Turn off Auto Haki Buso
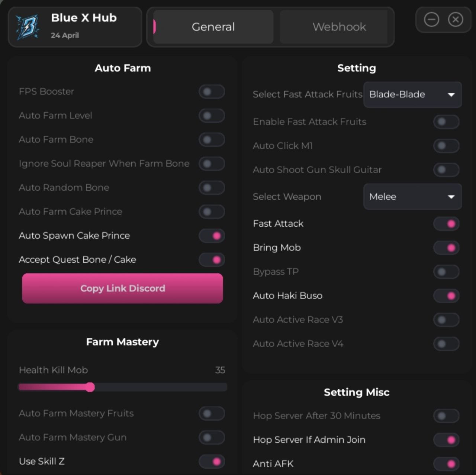 point(446,296)
